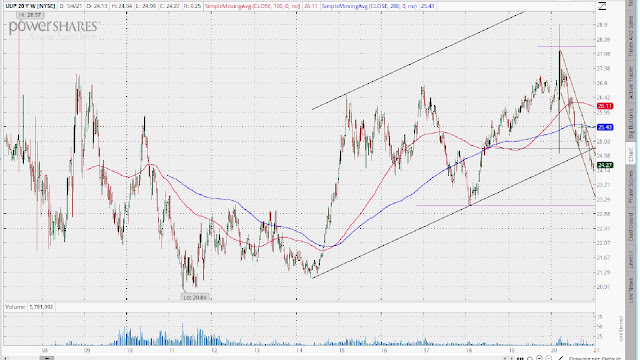Click the 14 year label on time axis

tap(299, 350)
